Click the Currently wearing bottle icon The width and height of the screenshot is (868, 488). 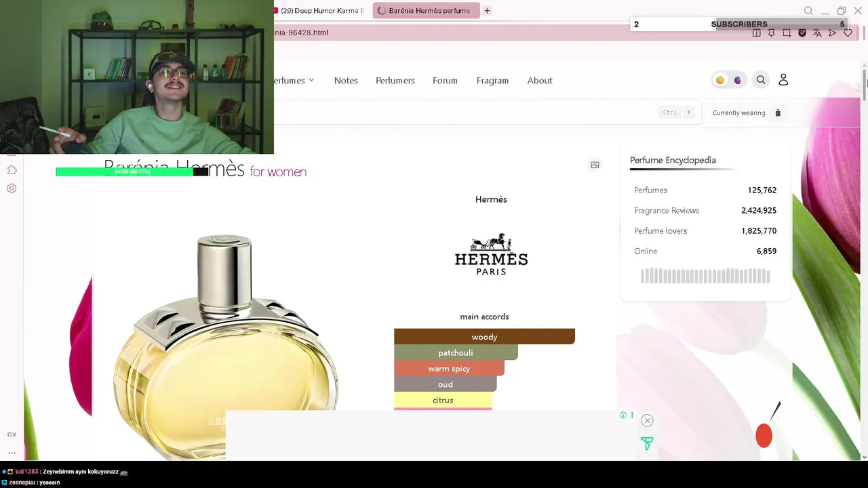(x=778, y=113)
